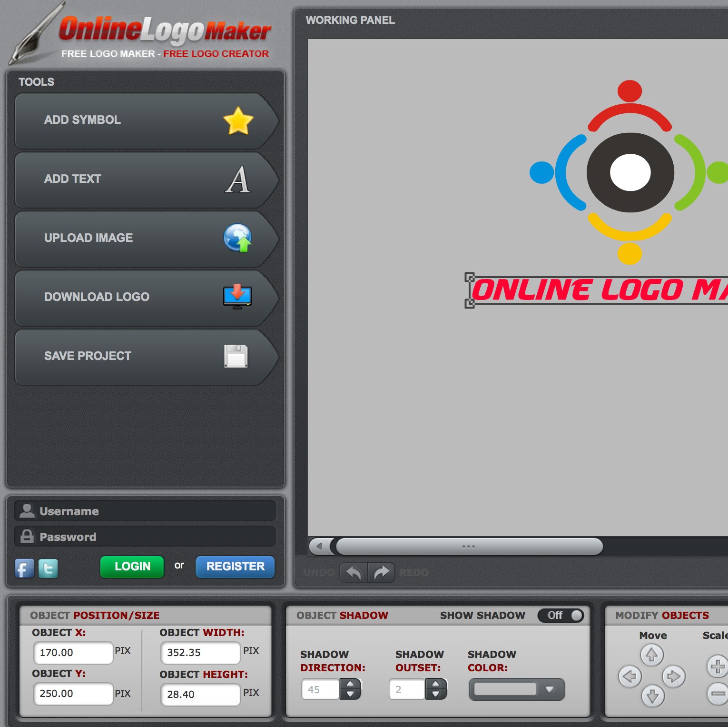Click the Redo arrow button

pyautogui.click(x=382, y=572)
